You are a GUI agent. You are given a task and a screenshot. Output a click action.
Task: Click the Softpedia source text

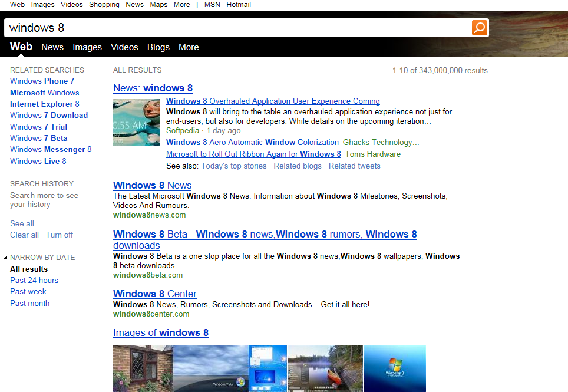[x=183, y=131]
